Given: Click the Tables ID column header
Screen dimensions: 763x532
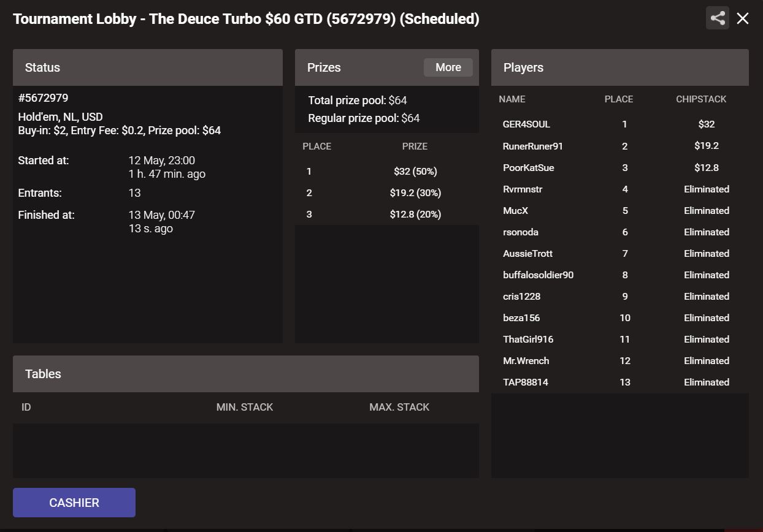Looking at the screenshot, I should click(26, 407).
